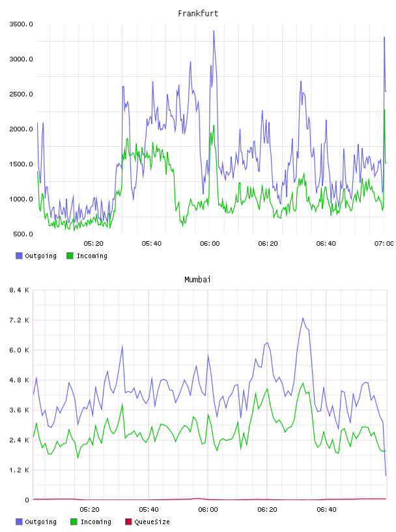
Task: Click the 06:00 time label on Frankfurt axis
Action: 210,244
